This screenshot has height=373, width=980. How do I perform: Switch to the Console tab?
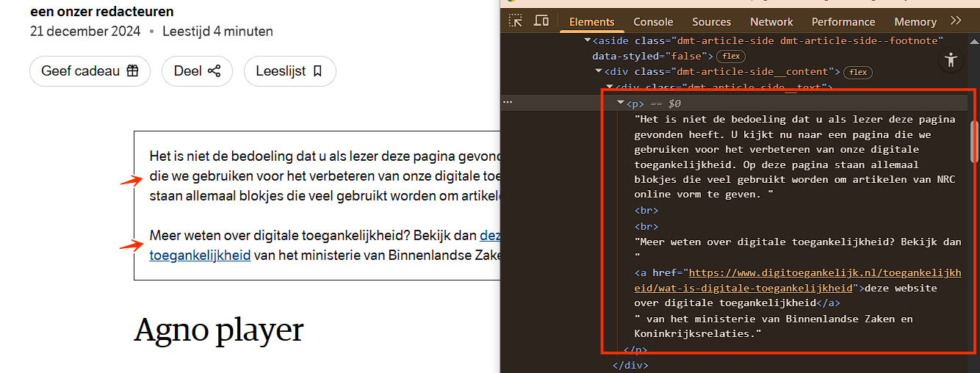pos(653,22)
